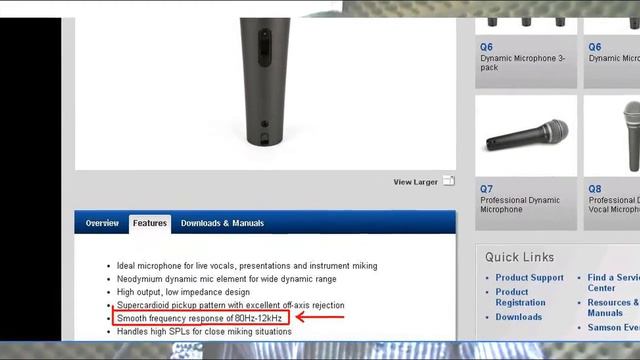
Task: Click 'Neodymium dynamic mic element' feature text
Action: click(227, 279)
